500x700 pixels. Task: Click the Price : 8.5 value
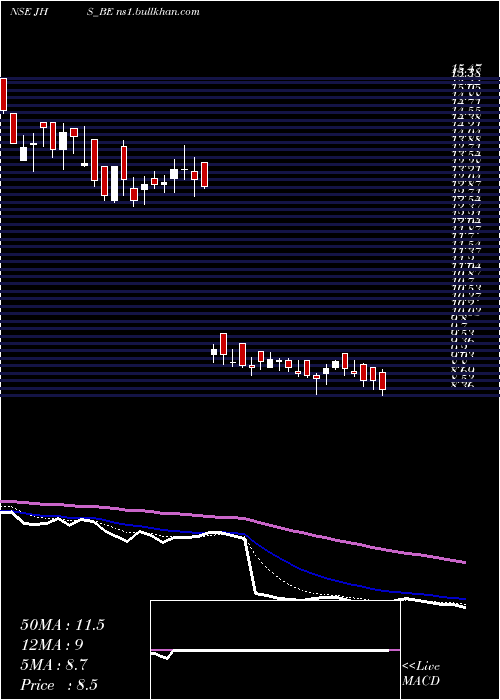(x=59, y=685)
